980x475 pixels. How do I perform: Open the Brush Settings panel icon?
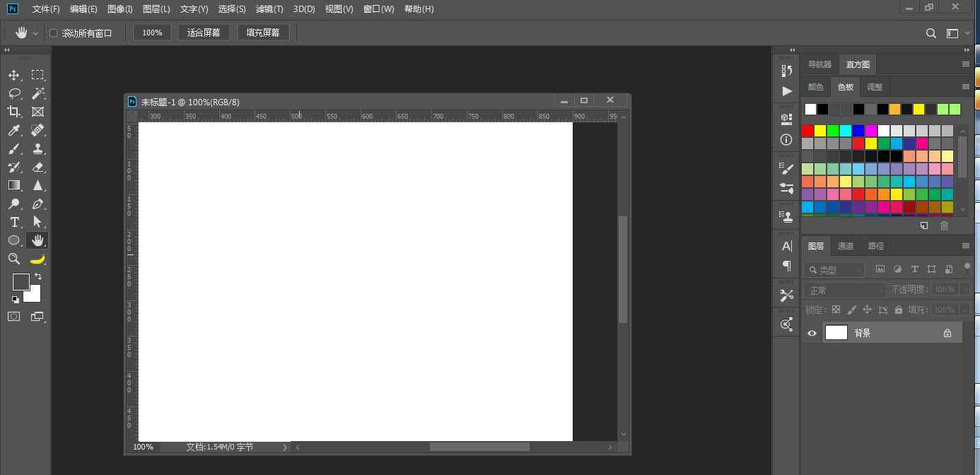[786, 168]
